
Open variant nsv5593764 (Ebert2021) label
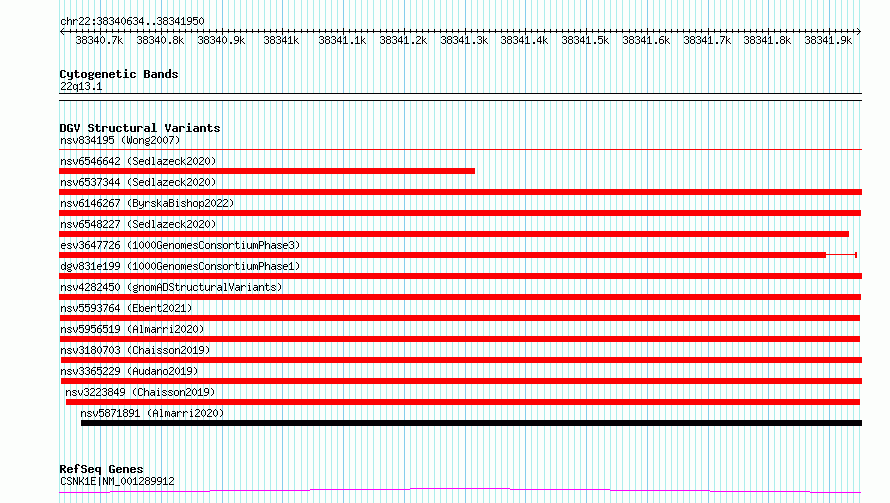[127, 308]
